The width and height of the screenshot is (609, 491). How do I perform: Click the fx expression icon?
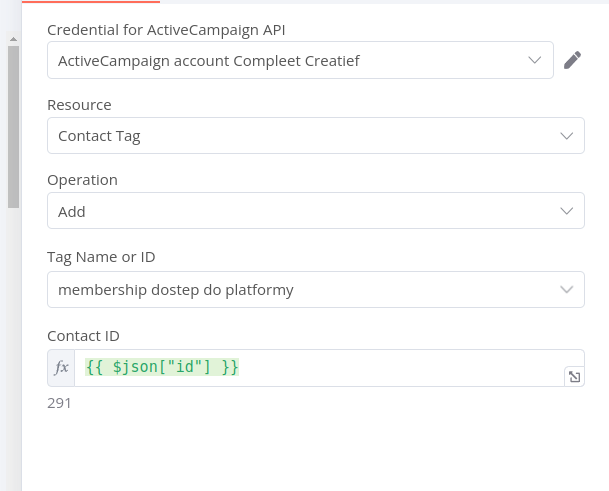click(x=61, y=368)
